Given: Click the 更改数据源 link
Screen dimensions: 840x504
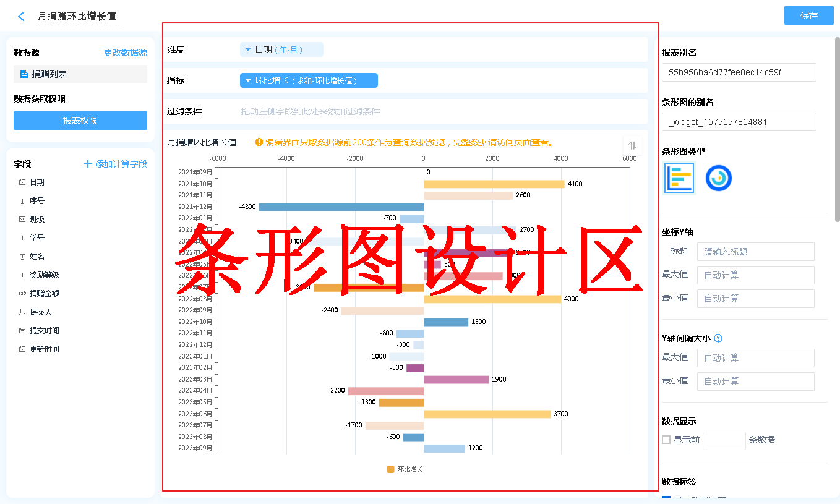Looking at the screenshot, I should (x=126, y=53).
